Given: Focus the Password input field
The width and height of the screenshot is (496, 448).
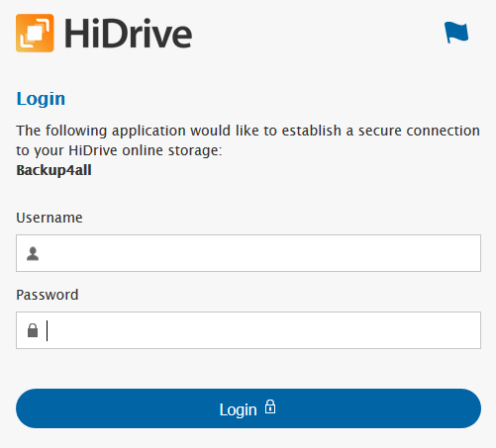Looking at the screenshot, I should 248,330.
